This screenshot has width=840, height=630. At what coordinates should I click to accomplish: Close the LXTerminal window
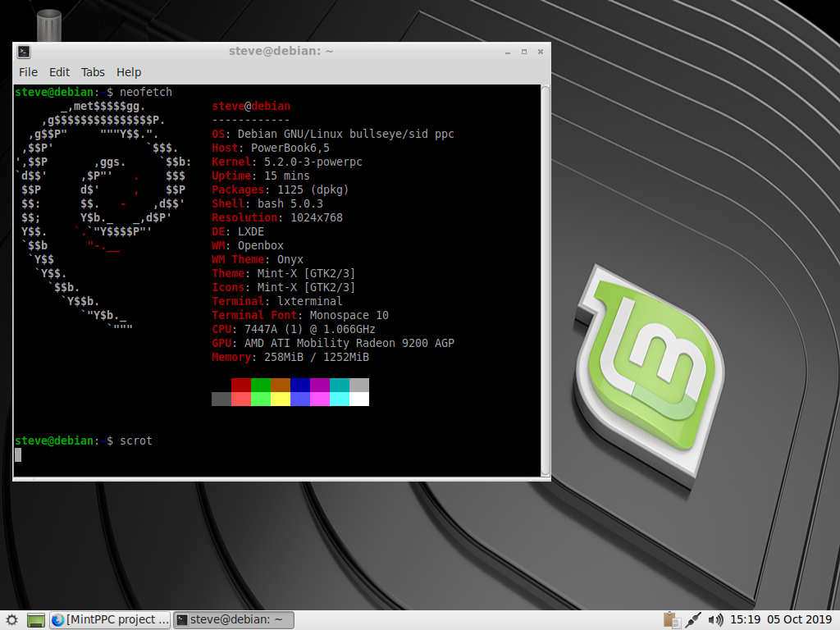point(541,52)
